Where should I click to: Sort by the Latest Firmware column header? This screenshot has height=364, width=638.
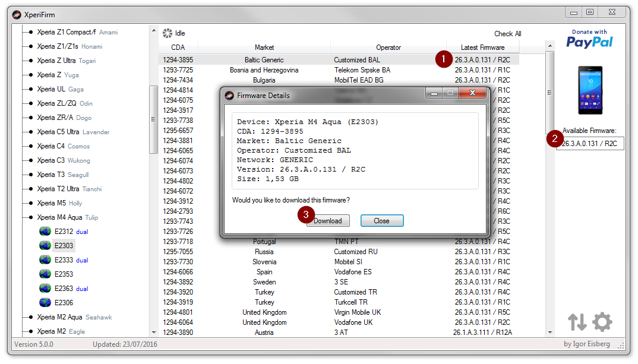(x=482, y=48)
